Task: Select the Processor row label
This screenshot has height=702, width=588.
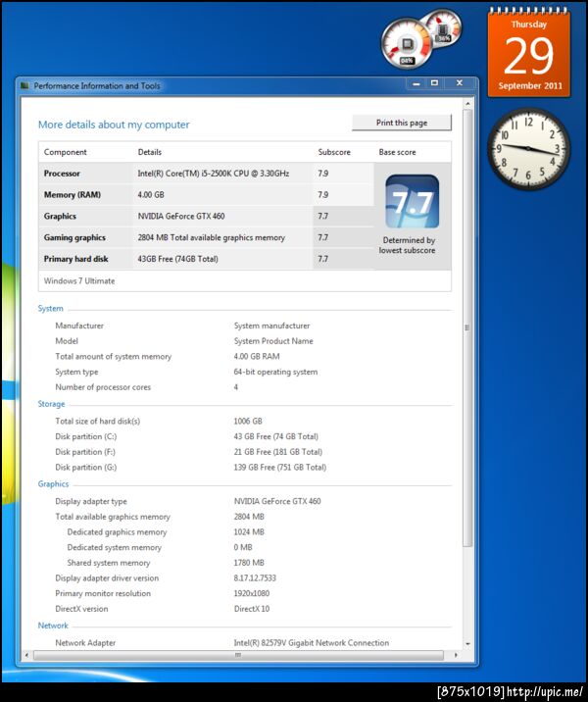Action: [62, 174]
